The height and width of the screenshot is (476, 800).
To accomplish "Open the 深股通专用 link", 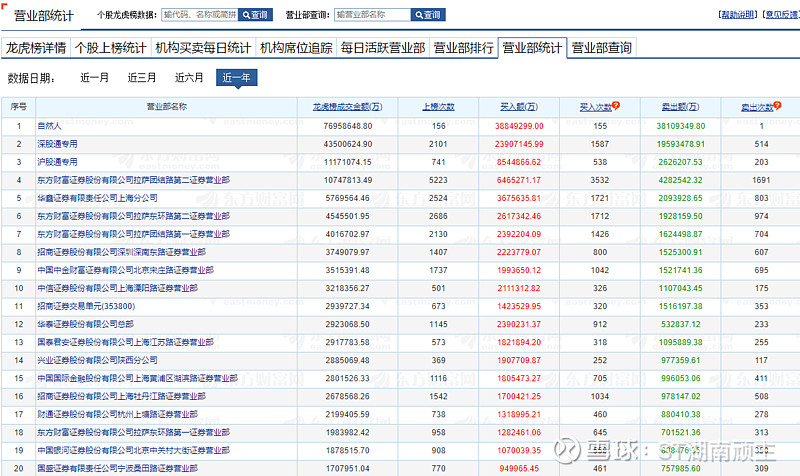I will (58, 144).
